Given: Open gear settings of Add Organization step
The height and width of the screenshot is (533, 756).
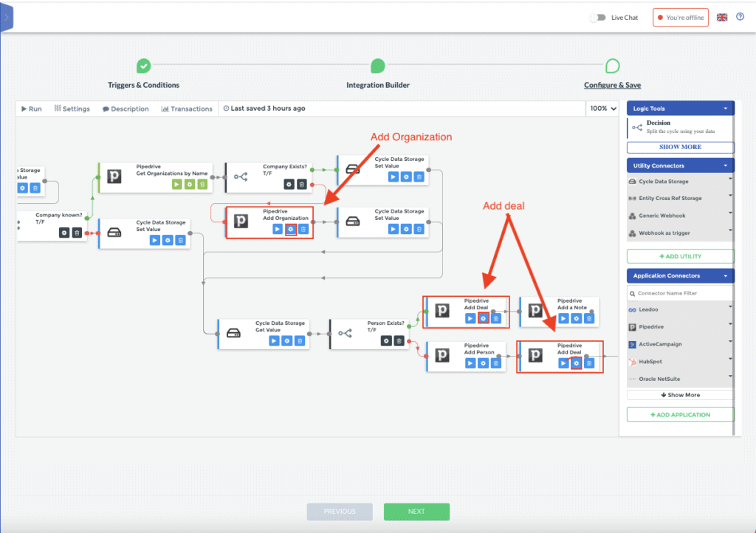Looking at the screenshot, I should click(291, 229).
